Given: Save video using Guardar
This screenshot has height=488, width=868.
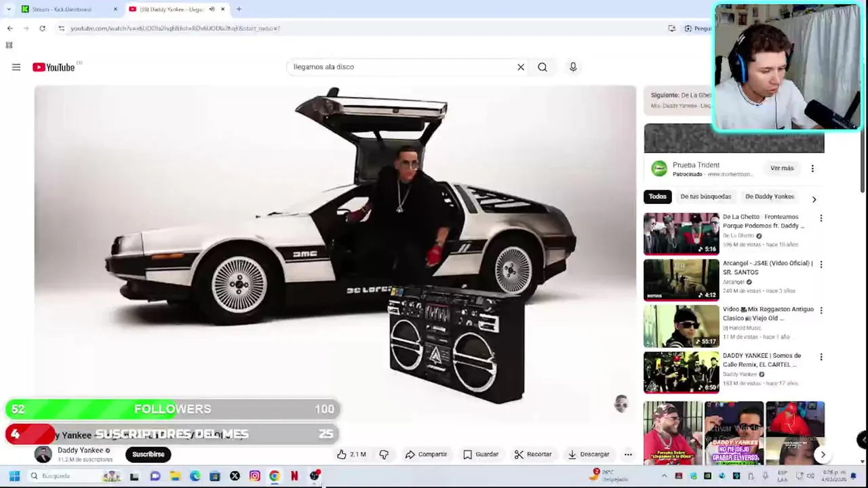Looking at the screenshot, I should [x=481, y=454].
